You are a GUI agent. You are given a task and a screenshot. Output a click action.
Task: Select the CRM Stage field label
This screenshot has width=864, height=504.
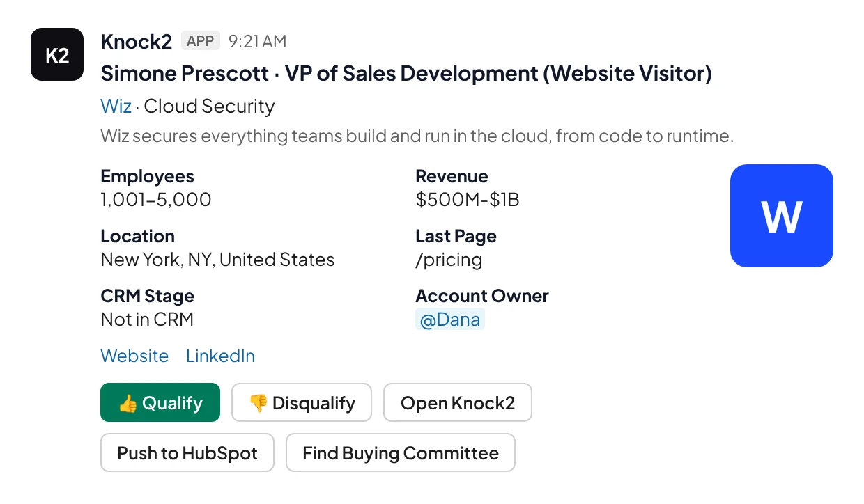[147, 297]
